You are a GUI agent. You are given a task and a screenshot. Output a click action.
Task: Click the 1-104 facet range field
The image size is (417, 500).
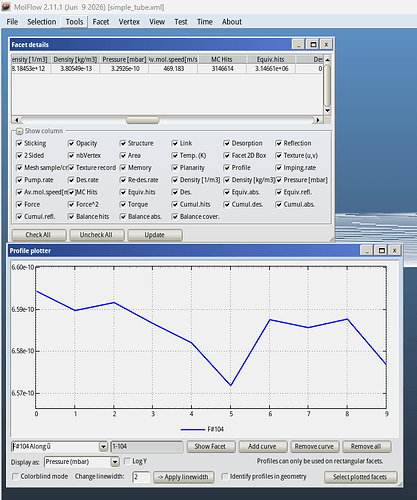point(147,446)
